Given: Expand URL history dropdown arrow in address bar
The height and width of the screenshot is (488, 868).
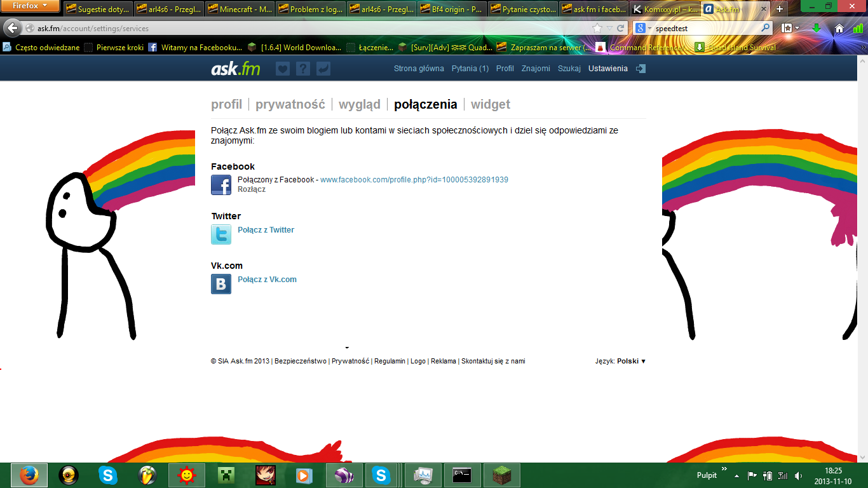Looking at the screenshot, I should (x=609, y=29).
